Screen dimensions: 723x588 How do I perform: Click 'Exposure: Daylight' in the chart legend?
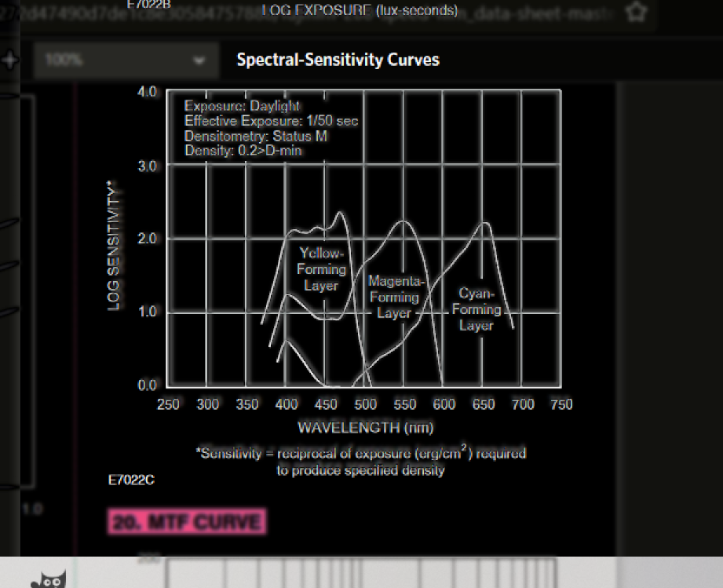242,106
